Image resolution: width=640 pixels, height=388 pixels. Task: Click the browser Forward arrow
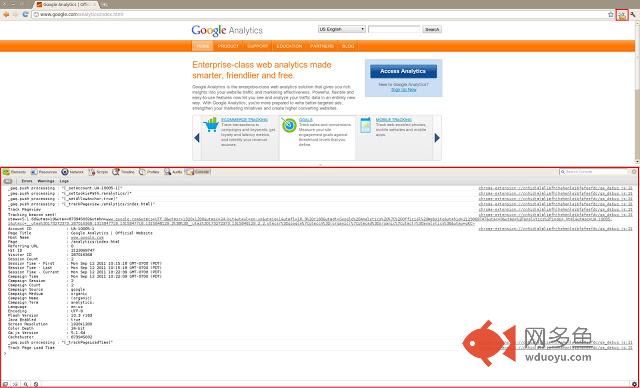point(16,14)
